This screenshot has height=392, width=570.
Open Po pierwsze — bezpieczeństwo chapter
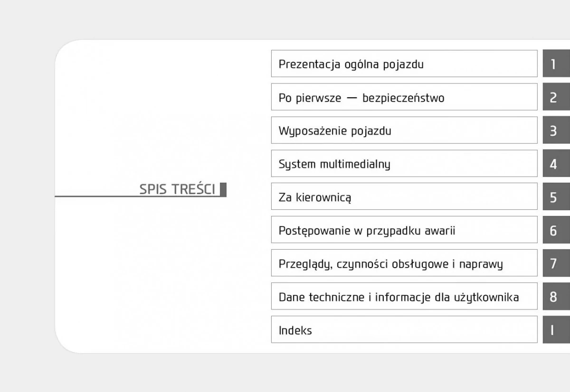pos(404,97)
